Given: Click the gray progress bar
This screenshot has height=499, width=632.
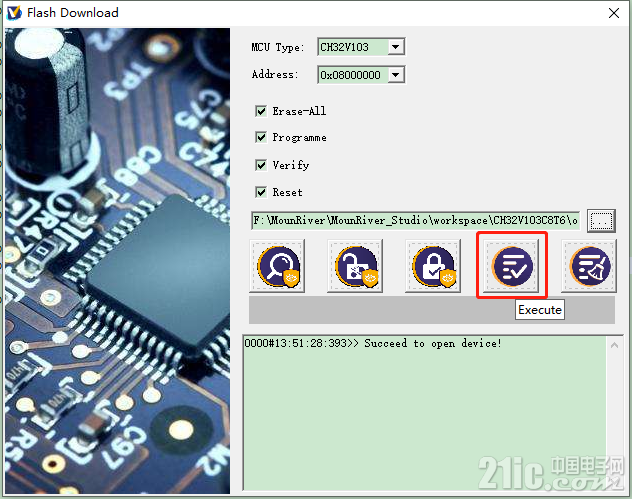Looking at the screenshot, I should (432, 310).
